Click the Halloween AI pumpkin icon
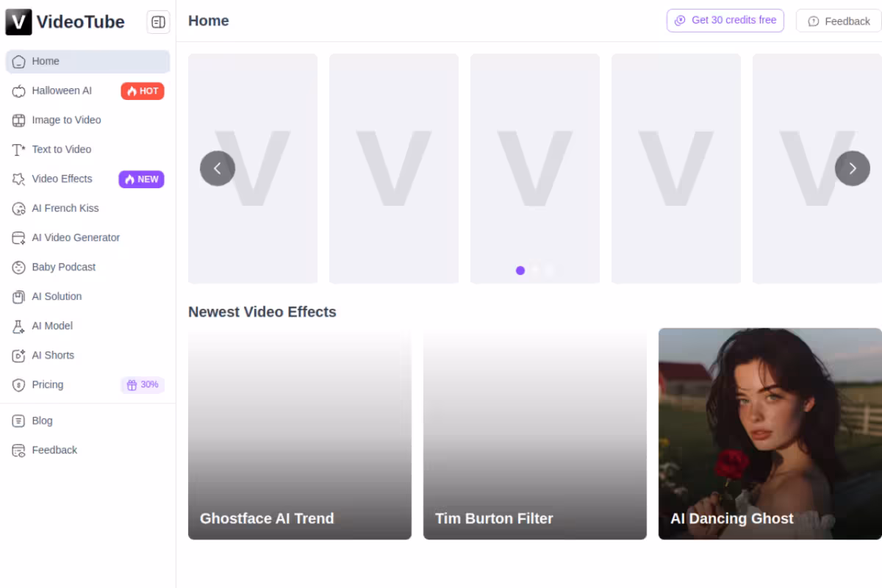Screen dimensions: 882x588 click(x=19, y=91)
